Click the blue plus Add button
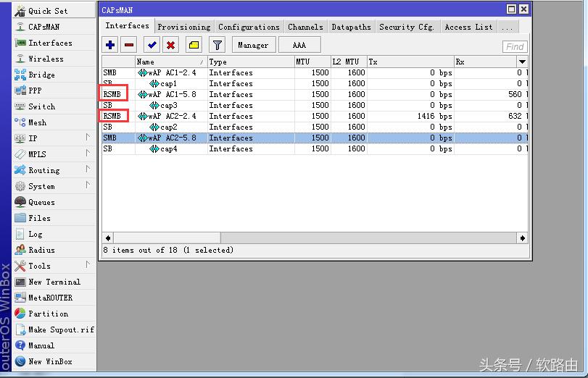The height and width of the screenshot is (378, 588). click(110, 45)
